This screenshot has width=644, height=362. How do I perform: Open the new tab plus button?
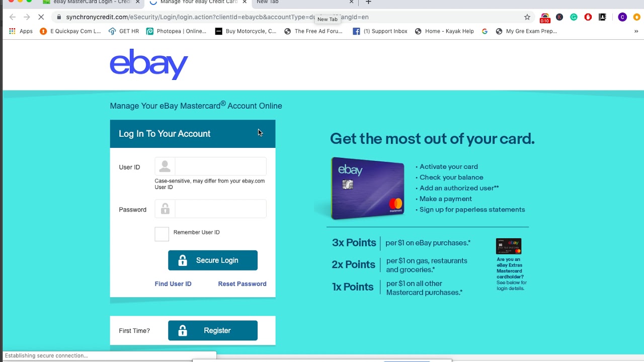(x=368, y=2)
